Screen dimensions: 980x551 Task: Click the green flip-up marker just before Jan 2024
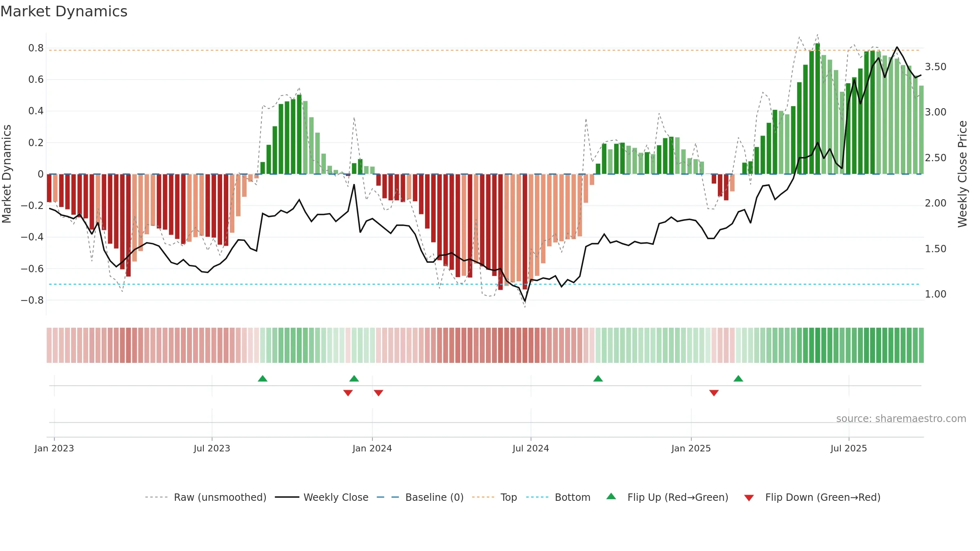click(x=354, y=378)
